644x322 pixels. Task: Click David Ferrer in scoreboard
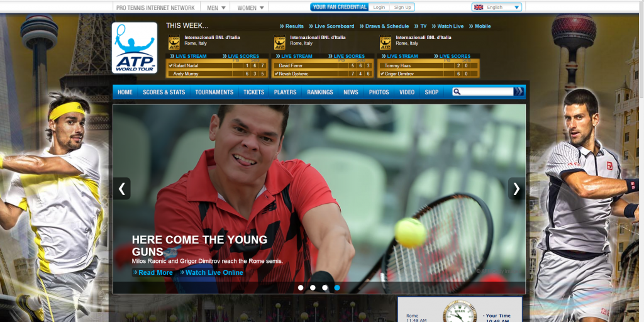click(x=291, y=65)
